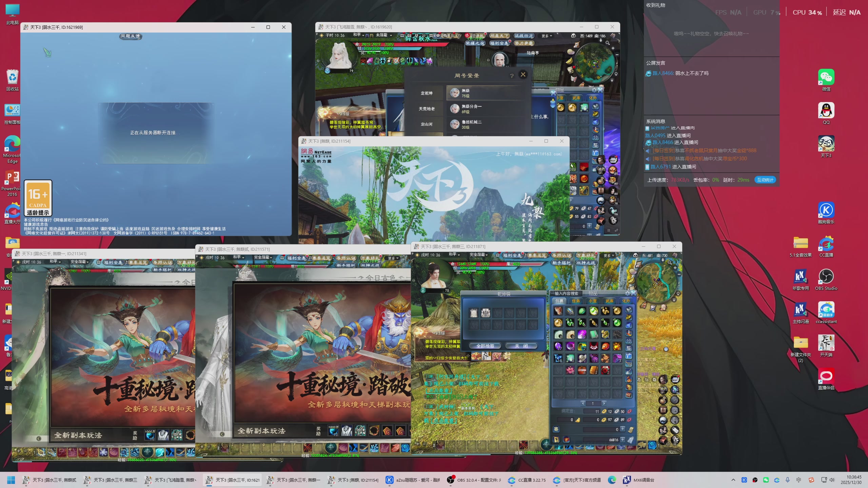The width and height of the screenshot is (868, 488).
Task: Click the 寄 consign icon in inventory
Action: pyautogui.click(x=556, y=429)
